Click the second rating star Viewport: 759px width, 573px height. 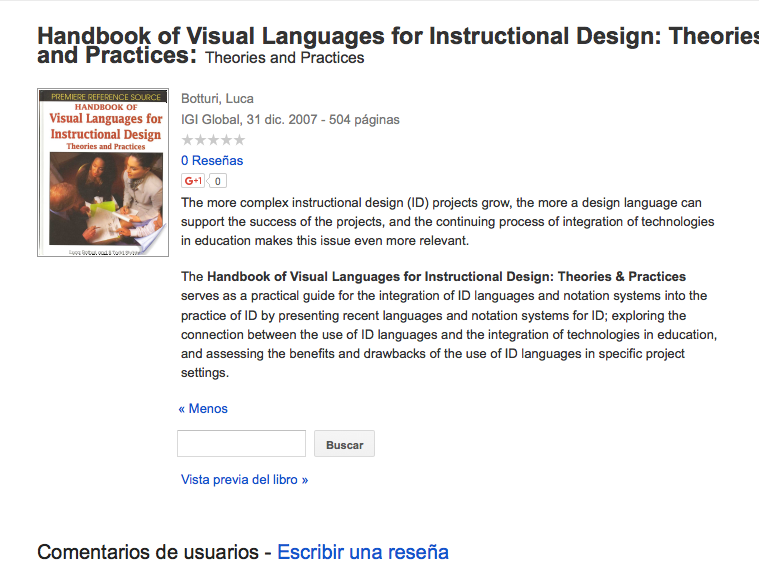(200, 140)
